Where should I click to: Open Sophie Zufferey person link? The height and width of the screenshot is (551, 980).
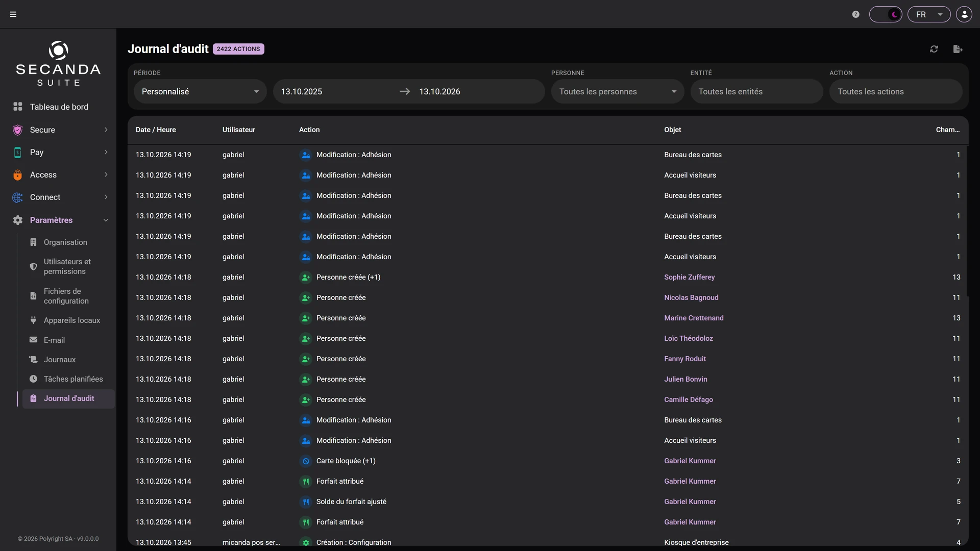[x=689, y=277]
